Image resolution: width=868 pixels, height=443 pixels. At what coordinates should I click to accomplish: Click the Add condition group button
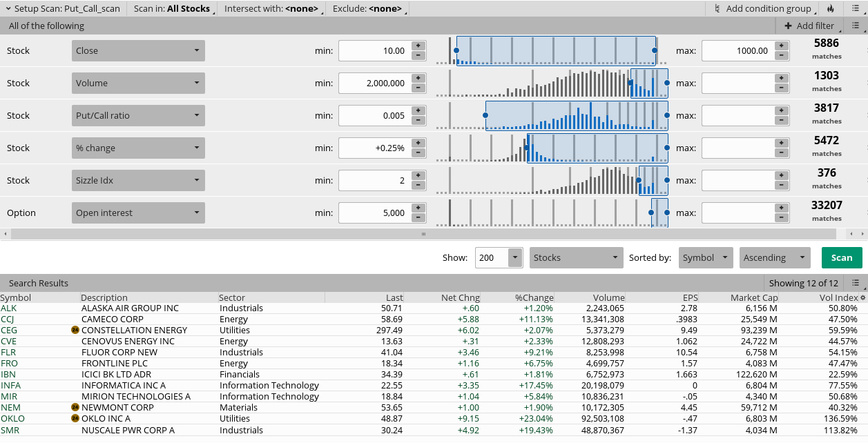tap(763, 9)
